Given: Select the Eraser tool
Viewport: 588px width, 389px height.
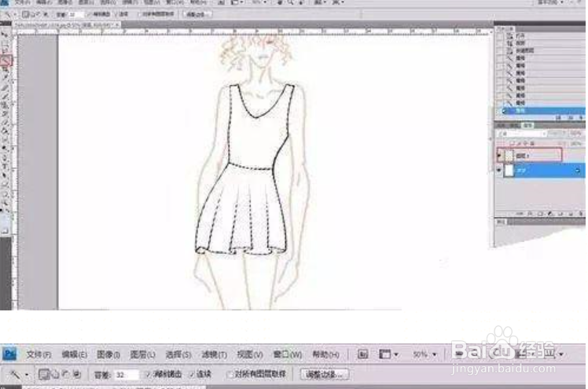Looking at the screenshot, I should pyautogui.click(x=5, y=122).
